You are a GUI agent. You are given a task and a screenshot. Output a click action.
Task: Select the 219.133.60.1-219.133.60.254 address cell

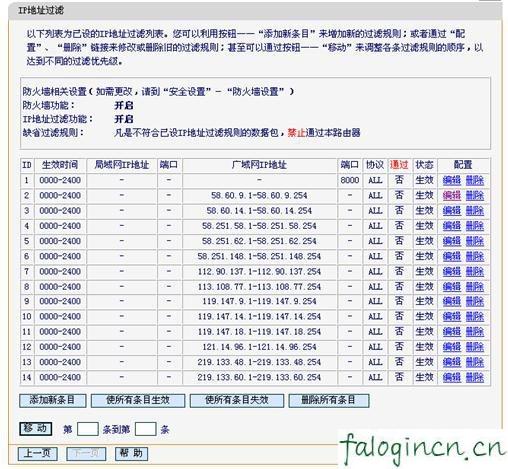pos(259,377)
